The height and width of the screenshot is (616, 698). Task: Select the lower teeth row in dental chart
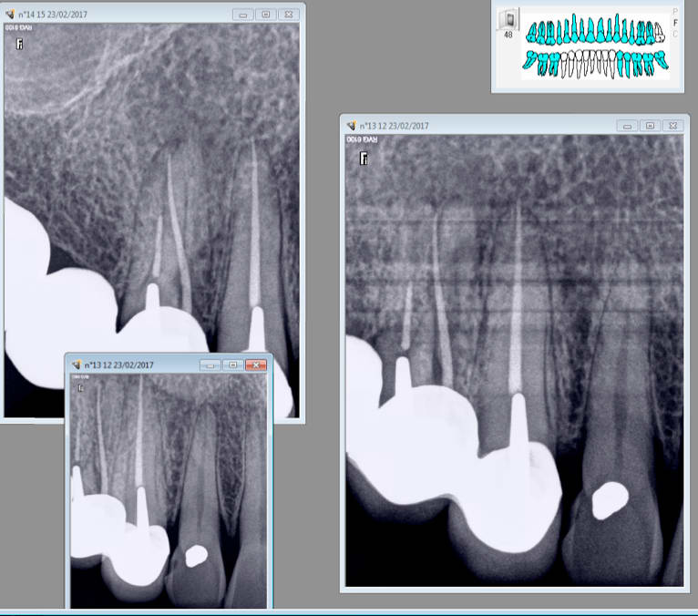coord(597,63)
